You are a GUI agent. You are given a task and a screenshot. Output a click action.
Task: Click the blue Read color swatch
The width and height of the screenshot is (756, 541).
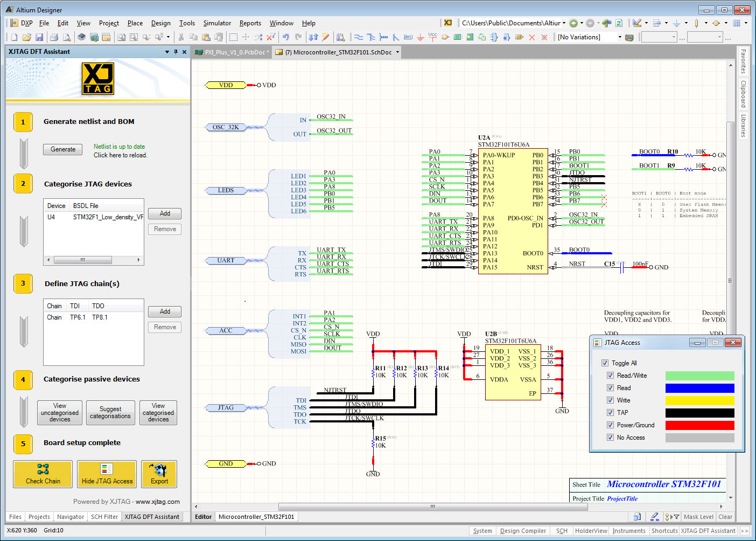(699, 388)
